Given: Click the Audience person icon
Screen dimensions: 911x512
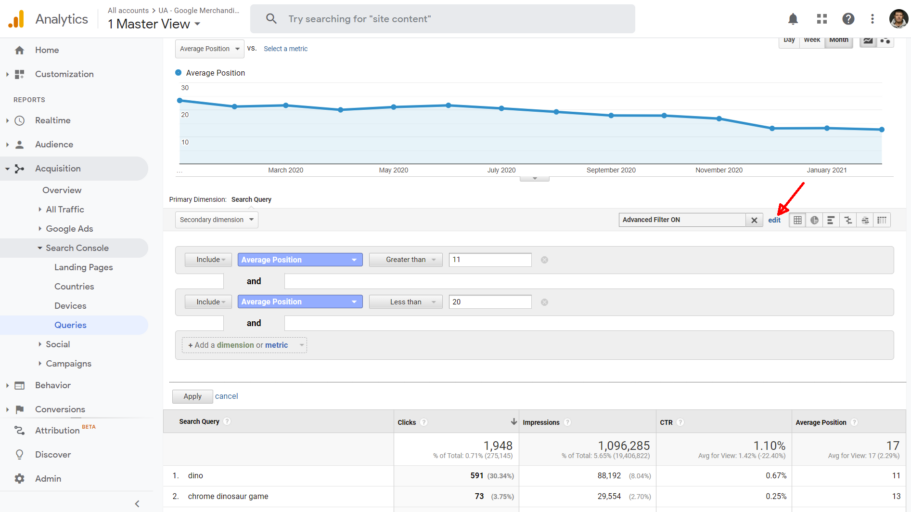Looking at the screenshot, I should coord(19,144).
